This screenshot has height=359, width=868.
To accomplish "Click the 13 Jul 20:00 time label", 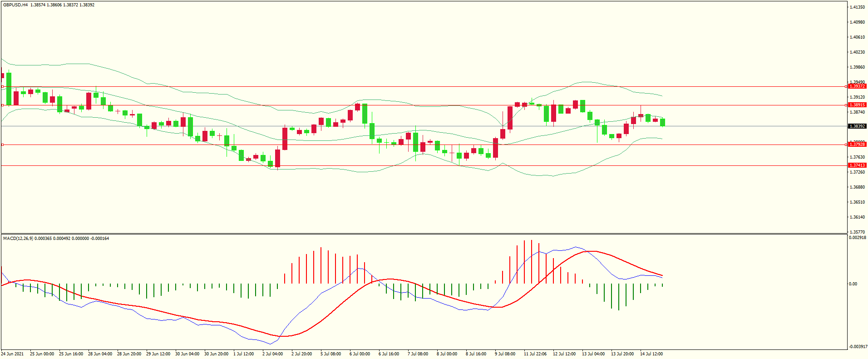I will pos(622,354).
